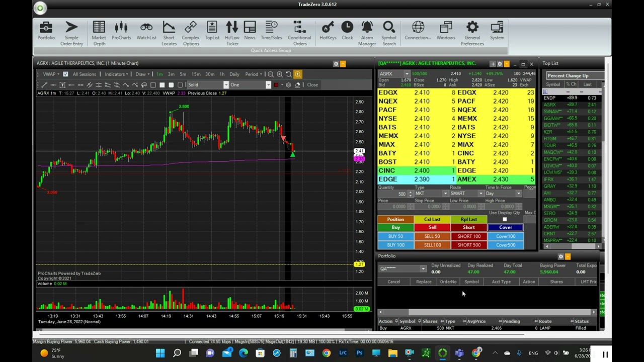Open the WatchList binoculars icon
This screenshot has width=644, height=362.
[x=146, y=31]
